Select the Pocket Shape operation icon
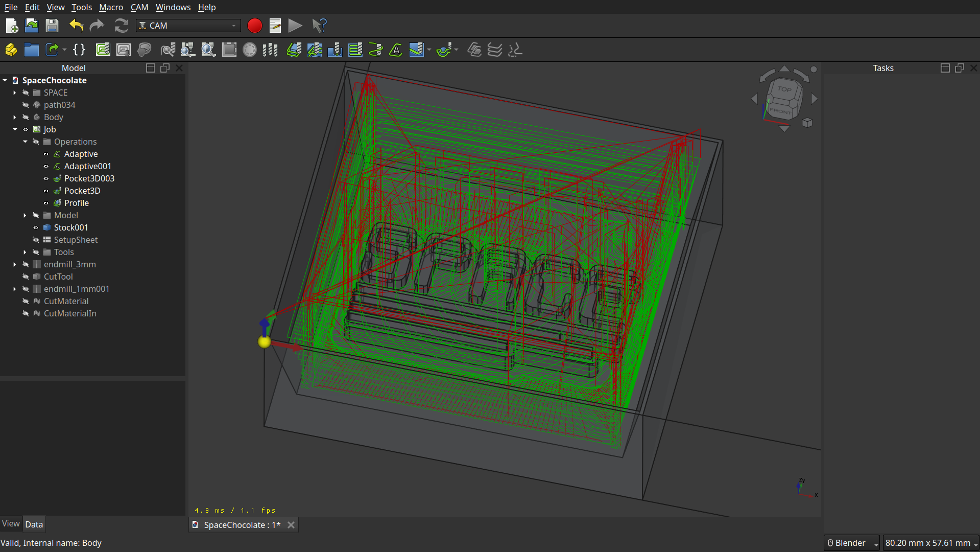980x552 pixels. 315,50
